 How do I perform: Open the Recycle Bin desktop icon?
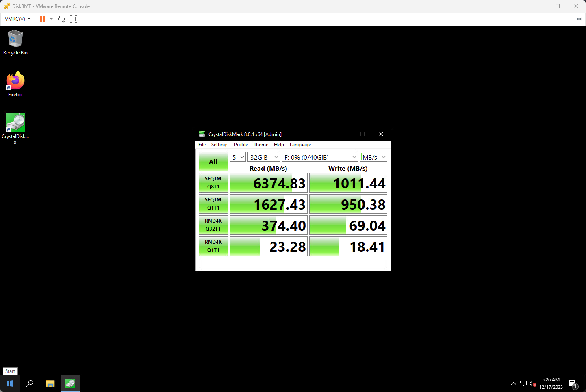[15, 42]
